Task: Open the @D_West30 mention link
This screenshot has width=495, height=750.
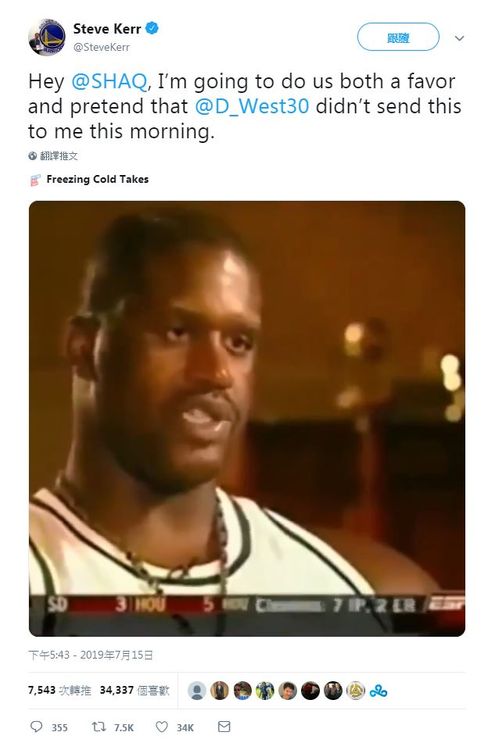Action: pos(252,106)
